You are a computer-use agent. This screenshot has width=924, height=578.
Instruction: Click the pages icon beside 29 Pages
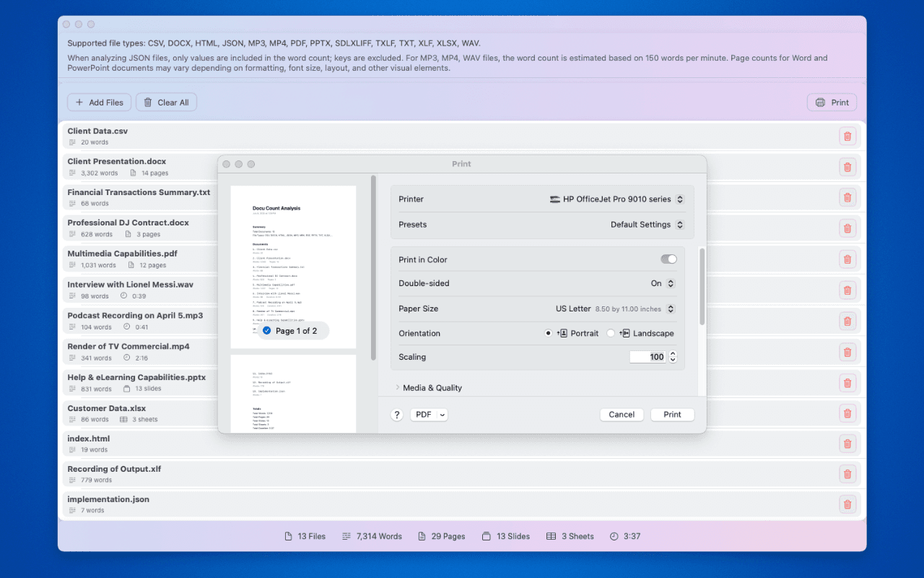[421, 536]
